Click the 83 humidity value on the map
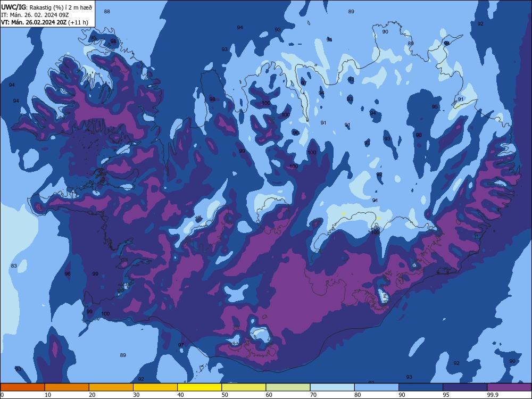Viewport: 532px width, 399px height. [14, 265]
